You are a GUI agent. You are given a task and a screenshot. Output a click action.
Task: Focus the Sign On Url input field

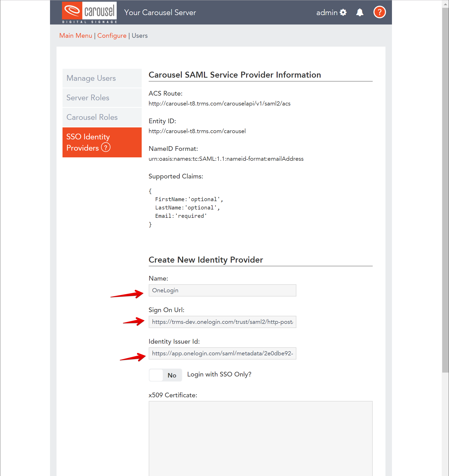click(222, 322)
